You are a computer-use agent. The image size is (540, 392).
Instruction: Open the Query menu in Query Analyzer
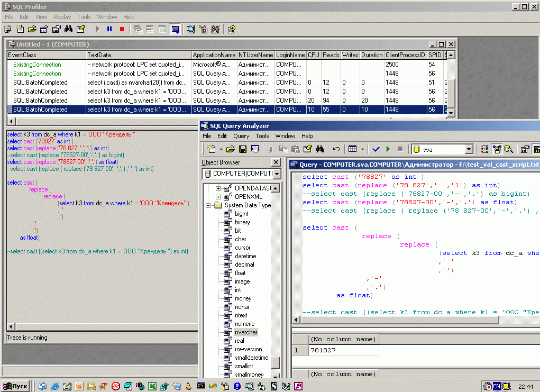[241, 136]
